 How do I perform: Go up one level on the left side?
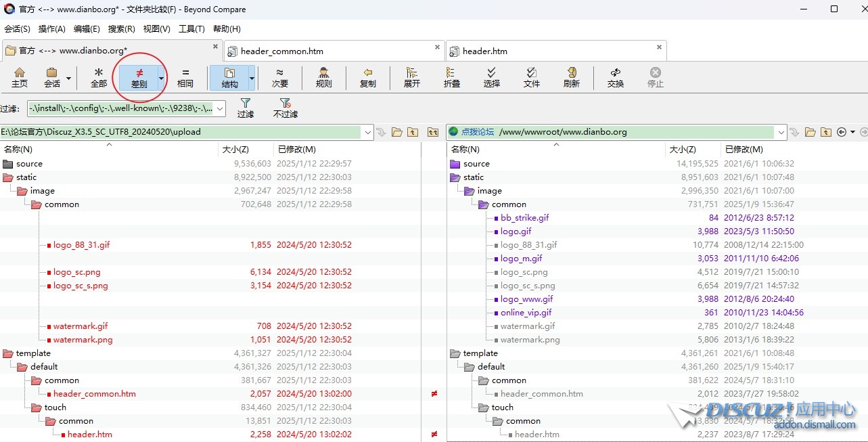click(413, 132)
